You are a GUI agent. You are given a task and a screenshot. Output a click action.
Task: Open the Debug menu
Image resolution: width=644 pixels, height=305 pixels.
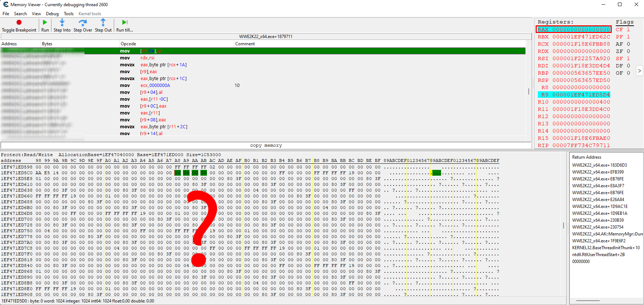[x=52, y=14]
